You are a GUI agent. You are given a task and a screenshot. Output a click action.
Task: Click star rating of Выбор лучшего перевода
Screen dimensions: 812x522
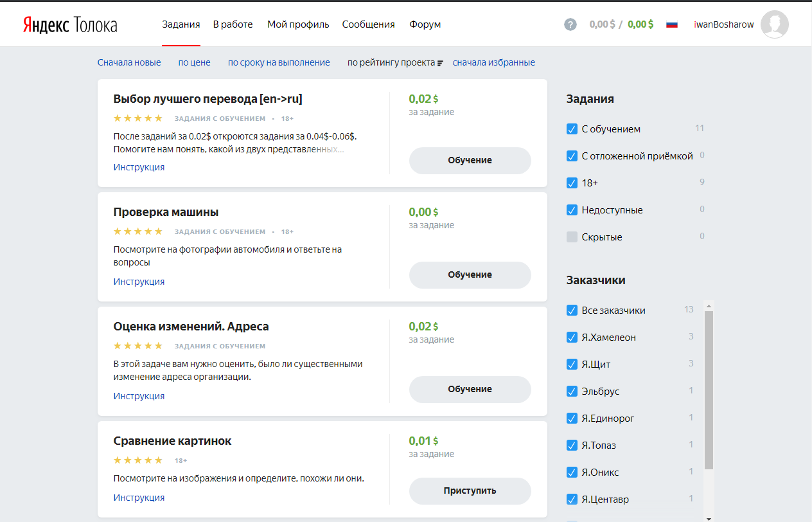(x=138, y=118)
